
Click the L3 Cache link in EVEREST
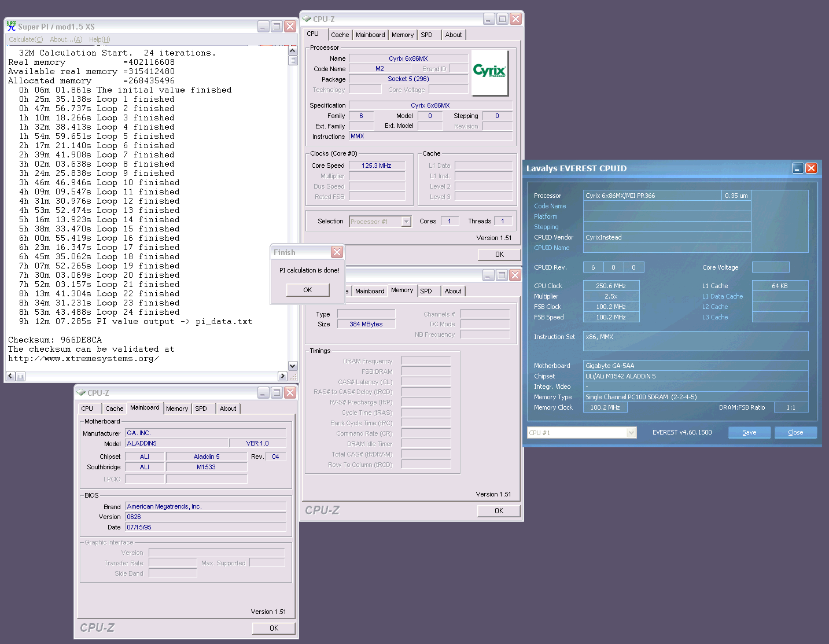(715, 317)
